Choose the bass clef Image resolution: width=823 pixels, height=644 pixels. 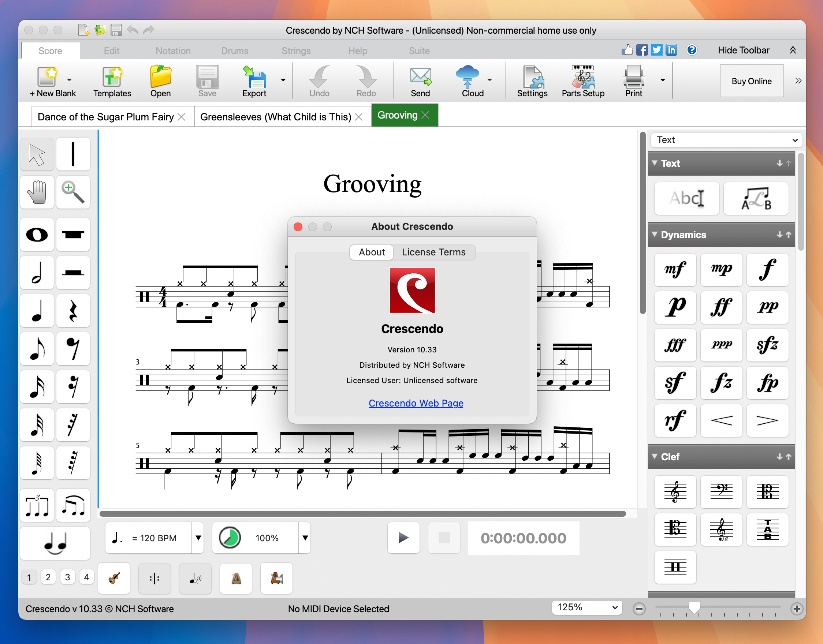[x=721, y=492]
